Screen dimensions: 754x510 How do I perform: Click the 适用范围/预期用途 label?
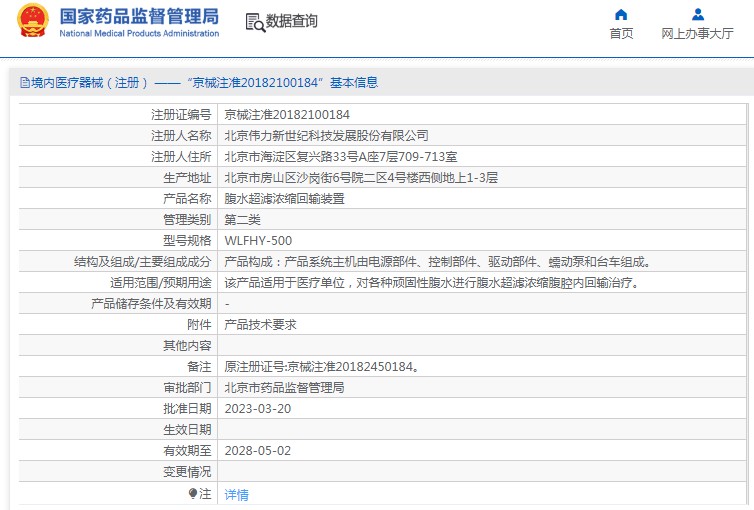point(161,283)
